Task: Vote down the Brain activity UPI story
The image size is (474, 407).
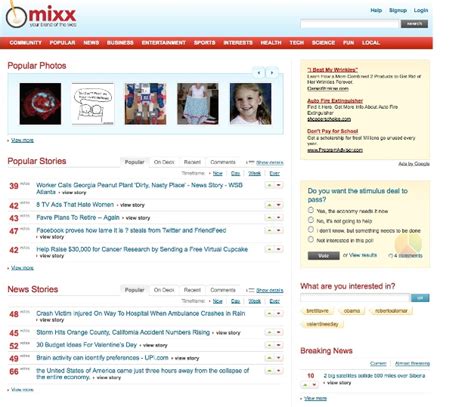Action: [x=279, y=358]
